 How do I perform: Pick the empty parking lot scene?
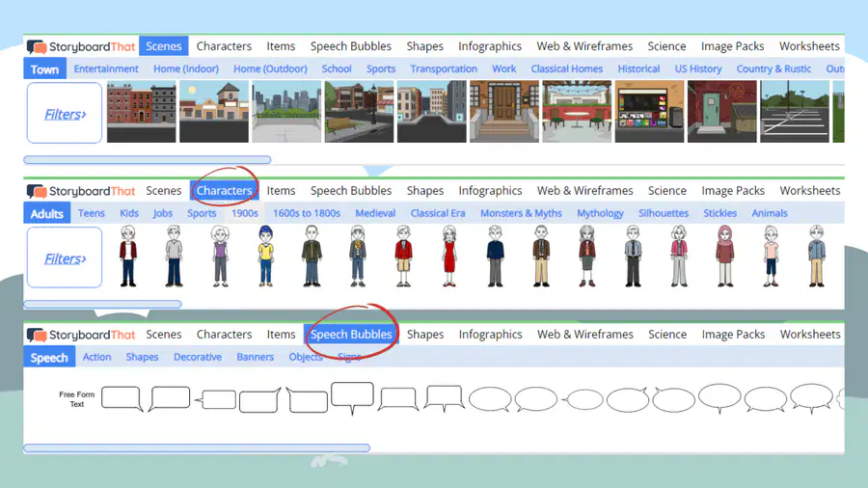(795, 111)
